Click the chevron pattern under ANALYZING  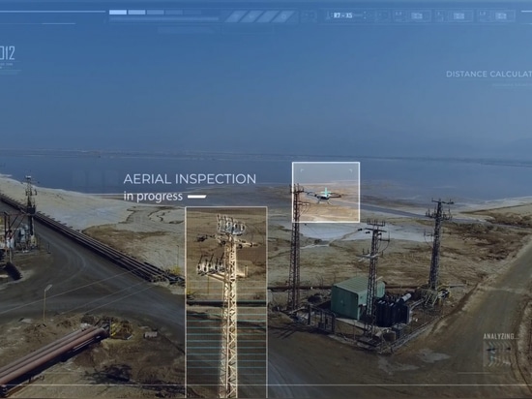497,353
